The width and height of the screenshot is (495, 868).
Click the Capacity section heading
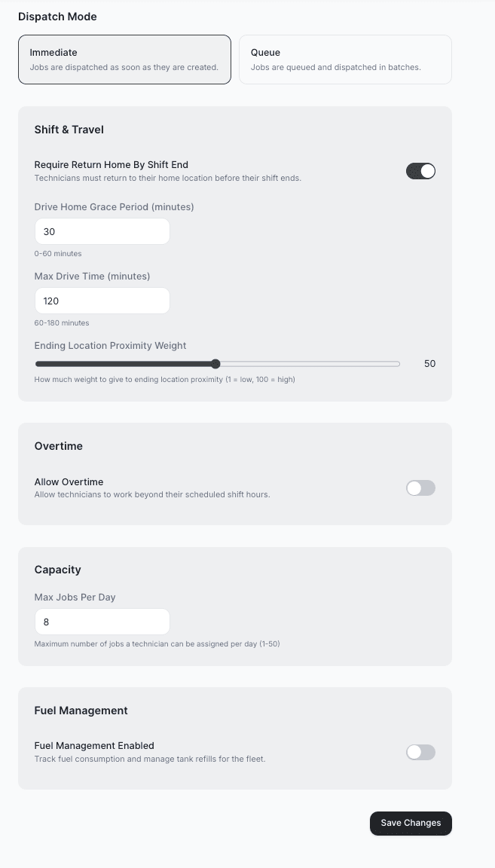(57, 570)
